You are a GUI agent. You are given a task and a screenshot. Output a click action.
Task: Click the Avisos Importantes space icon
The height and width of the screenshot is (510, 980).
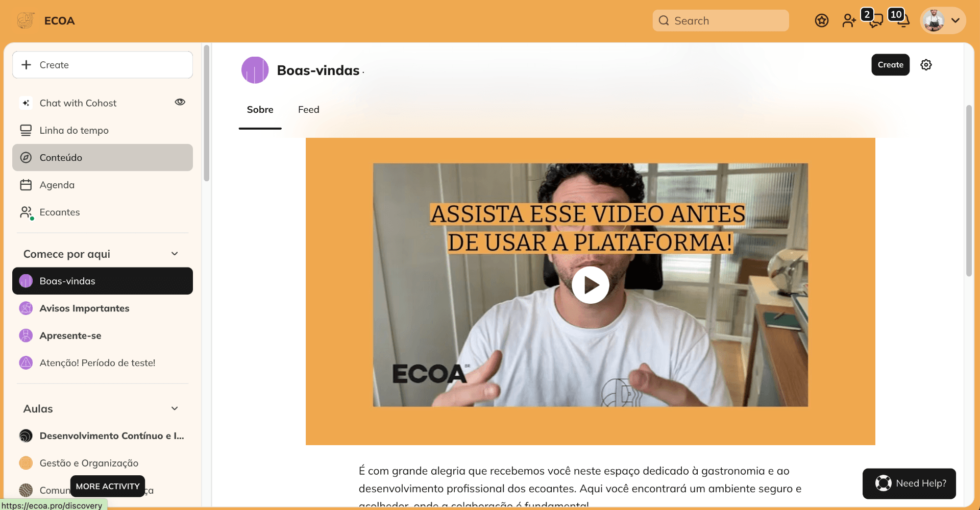(x=26, y=308)
